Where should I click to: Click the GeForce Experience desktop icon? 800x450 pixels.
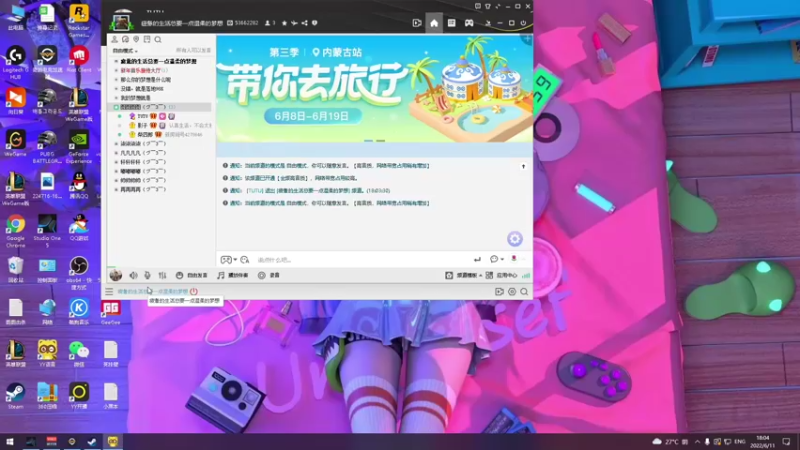(79, 146)
